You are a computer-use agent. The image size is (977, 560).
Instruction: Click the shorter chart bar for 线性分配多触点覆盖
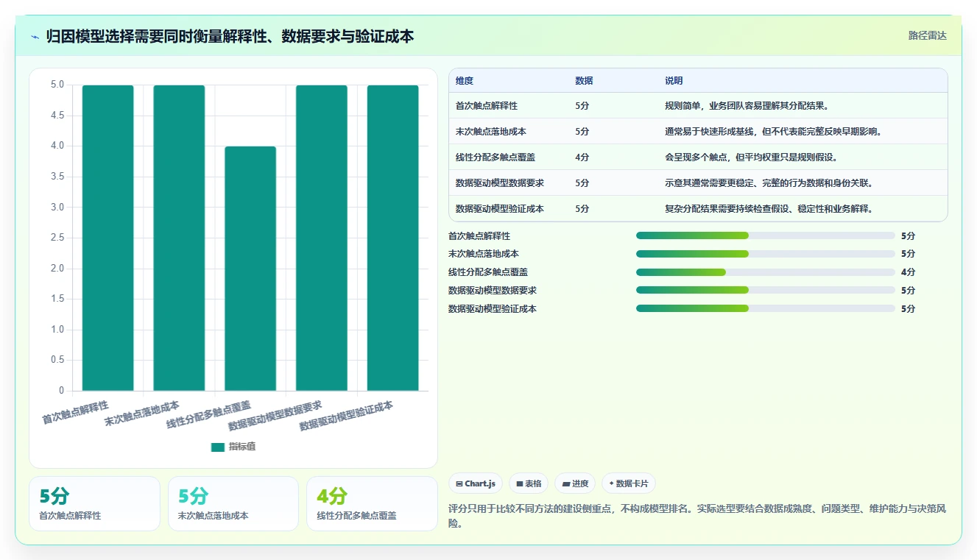250,268
